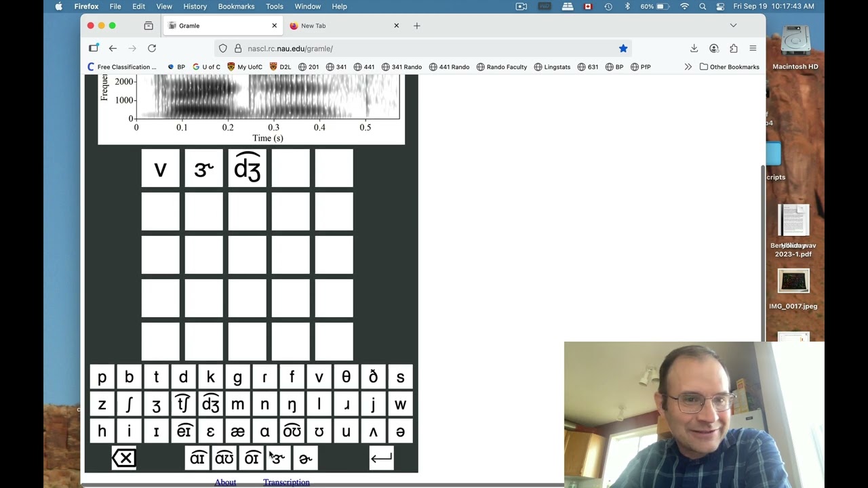Open the History menu
Image resolution: width=868 pixels, height=488 pixels.
(x=195, y=6)
